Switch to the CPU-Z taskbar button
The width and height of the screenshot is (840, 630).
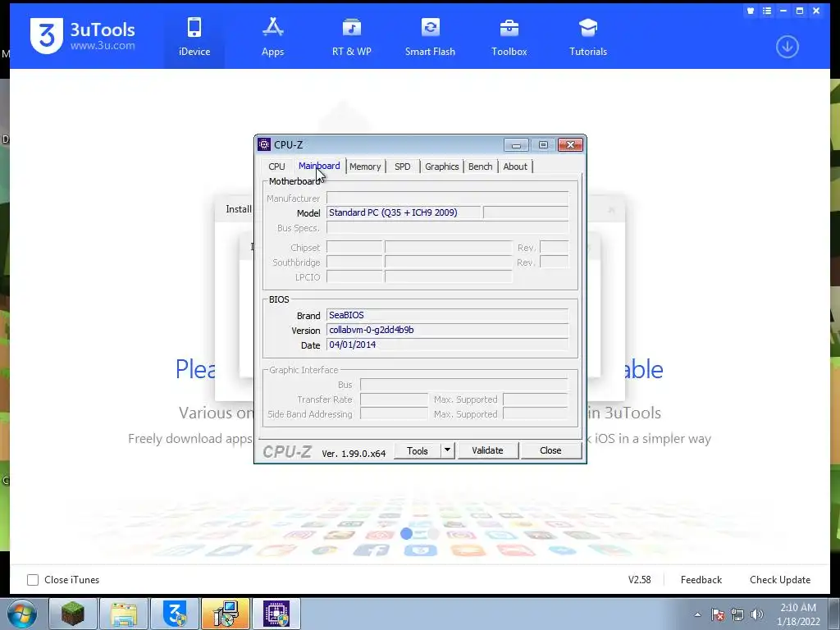pyautogui.click(x=276, y=614)
